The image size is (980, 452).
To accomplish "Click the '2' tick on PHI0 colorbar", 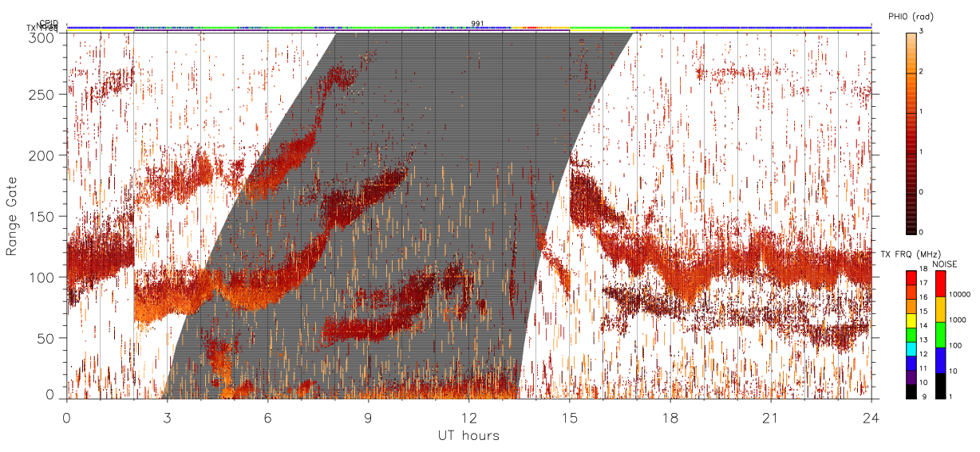I will [921, 73].
